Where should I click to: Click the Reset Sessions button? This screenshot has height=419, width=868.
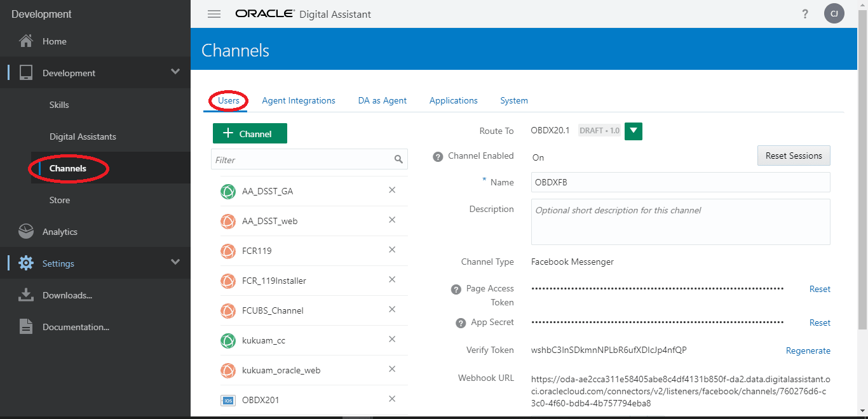click(x=794, y=156)
